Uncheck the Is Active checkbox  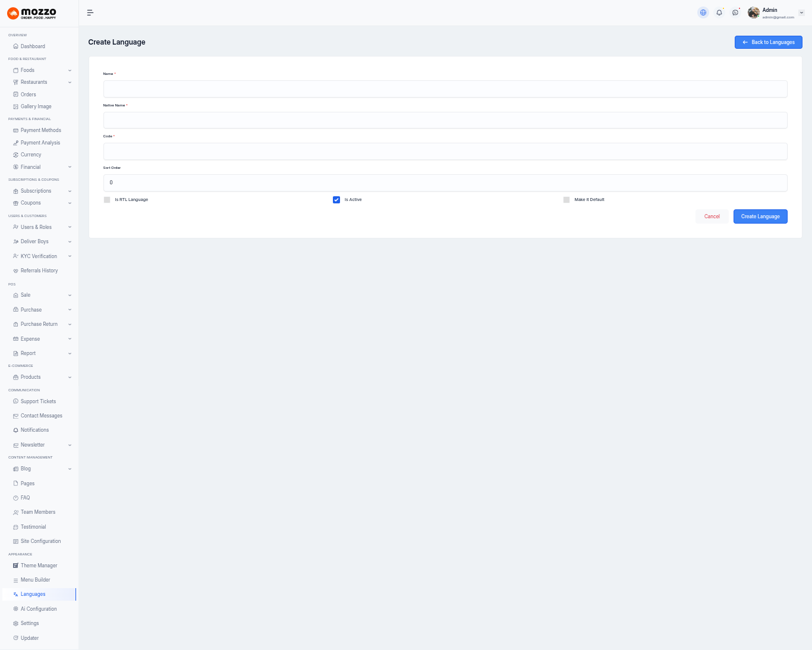[336, 200]
